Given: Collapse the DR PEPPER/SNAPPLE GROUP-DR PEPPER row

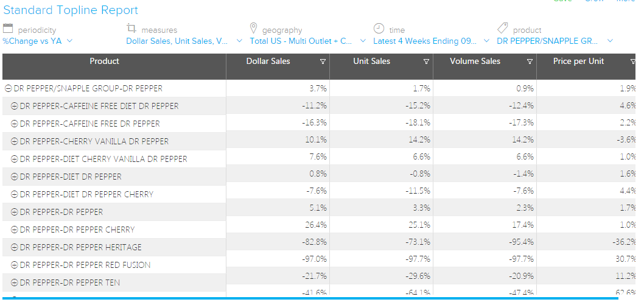Looking at the screenshot, I should [x=8, y=88].
